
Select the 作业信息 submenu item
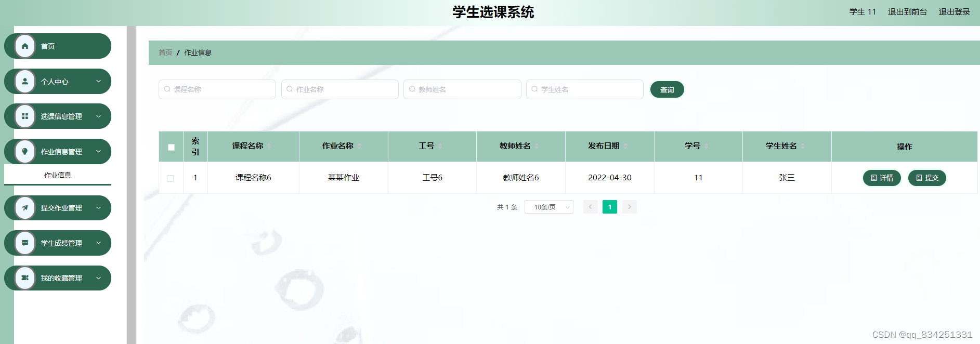pyautogui.click(x=58, y=175)
